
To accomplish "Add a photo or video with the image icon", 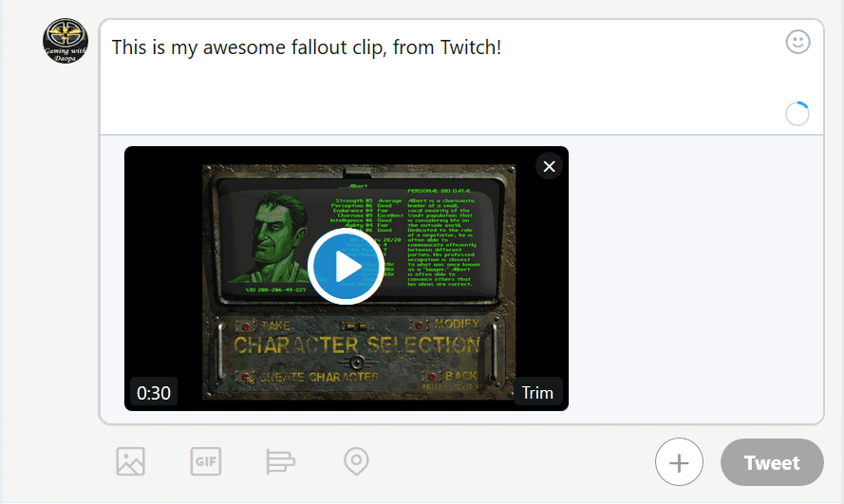I will (x=130, y=461).
